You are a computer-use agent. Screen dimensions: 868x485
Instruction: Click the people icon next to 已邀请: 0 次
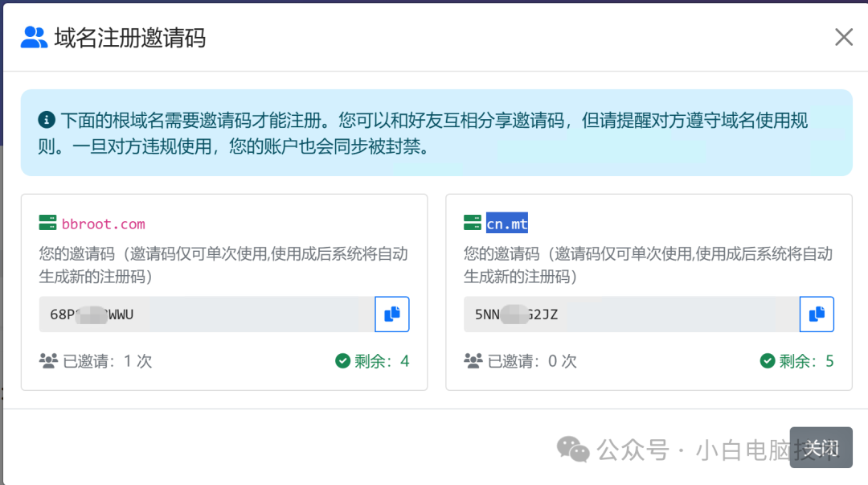pos(473,361)
